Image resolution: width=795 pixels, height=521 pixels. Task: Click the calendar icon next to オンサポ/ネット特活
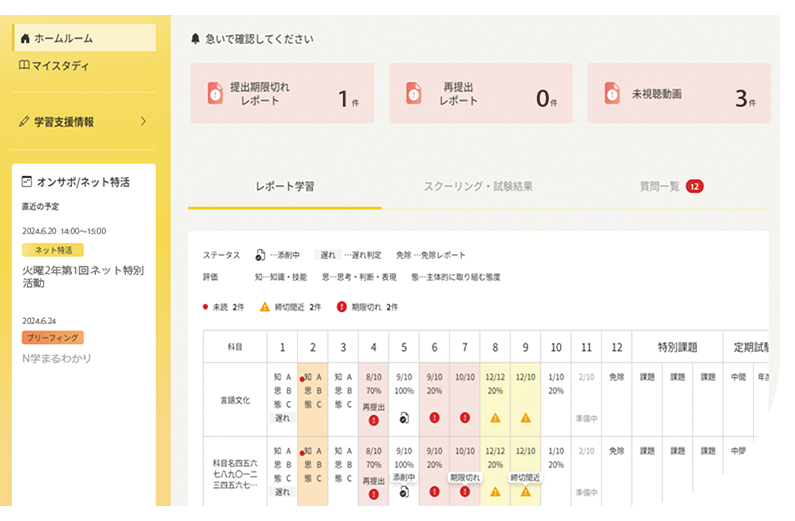27,182
